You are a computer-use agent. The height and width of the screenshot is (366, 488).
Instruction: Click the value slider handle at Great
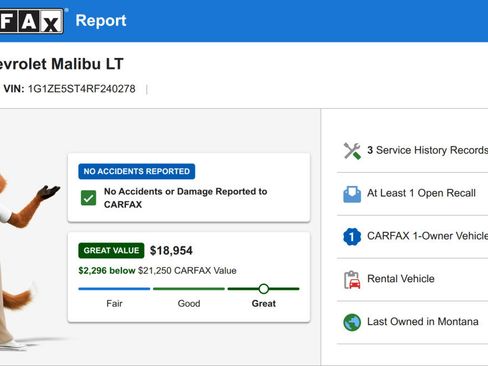[x=264, y=289]
